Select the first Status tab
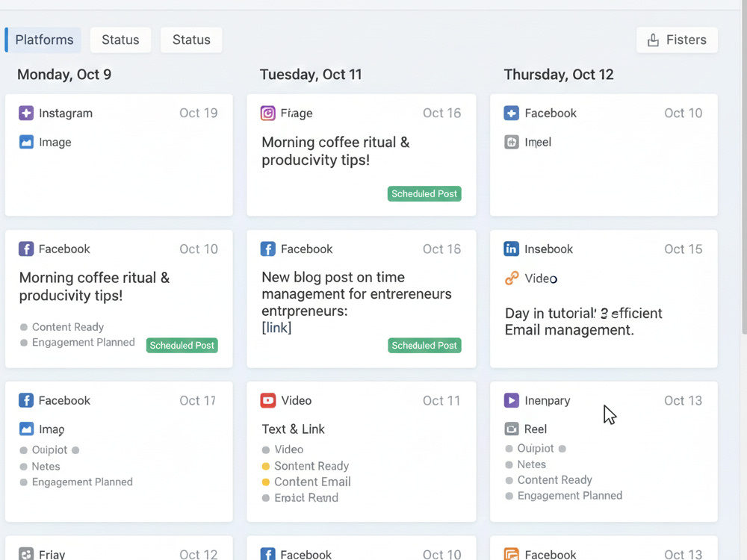Image resolution: width=747 pixels, height=560 pixels. tap(120, 40)
